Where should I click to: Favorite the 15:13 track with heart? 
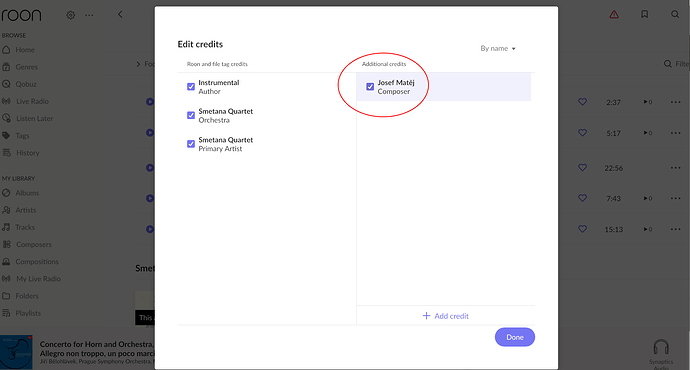tap(582, 229)
